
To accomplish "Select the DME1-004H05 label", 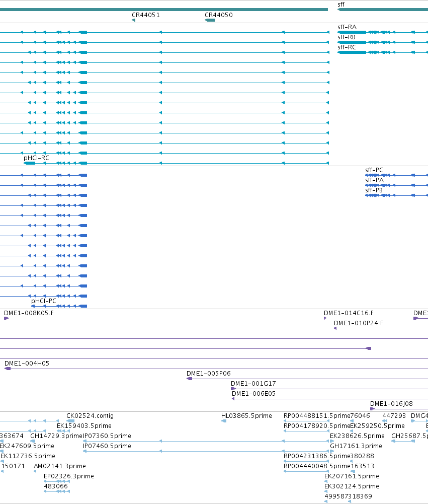I will click(x=27, y=364).
